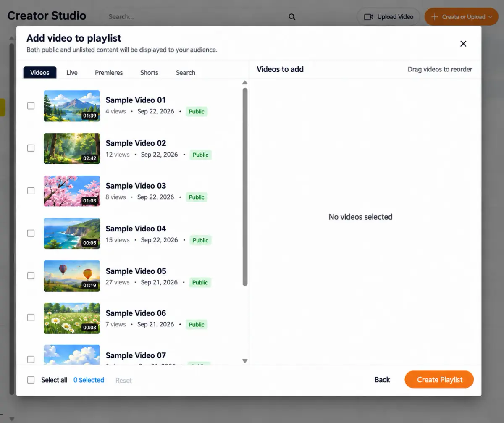Click the Sample Video 03 title
The width and height of the screenshot is (504, 423).
[136, 186]
